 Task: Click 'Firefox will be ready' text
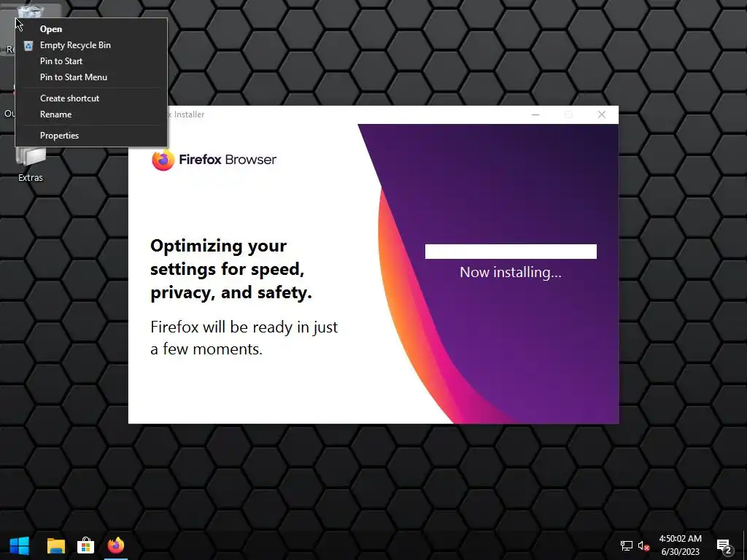pyautogui.click(x=244, y=338)
